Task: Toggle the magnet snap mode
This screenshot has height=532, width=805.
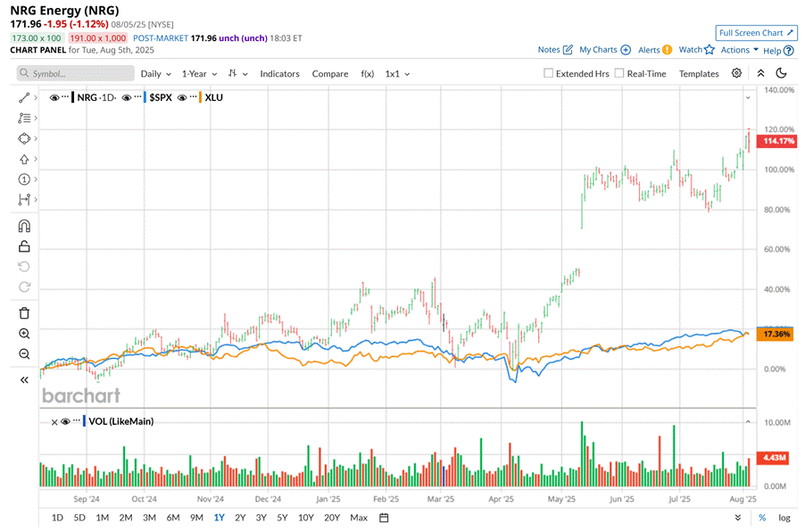Action: pos(24,226)
